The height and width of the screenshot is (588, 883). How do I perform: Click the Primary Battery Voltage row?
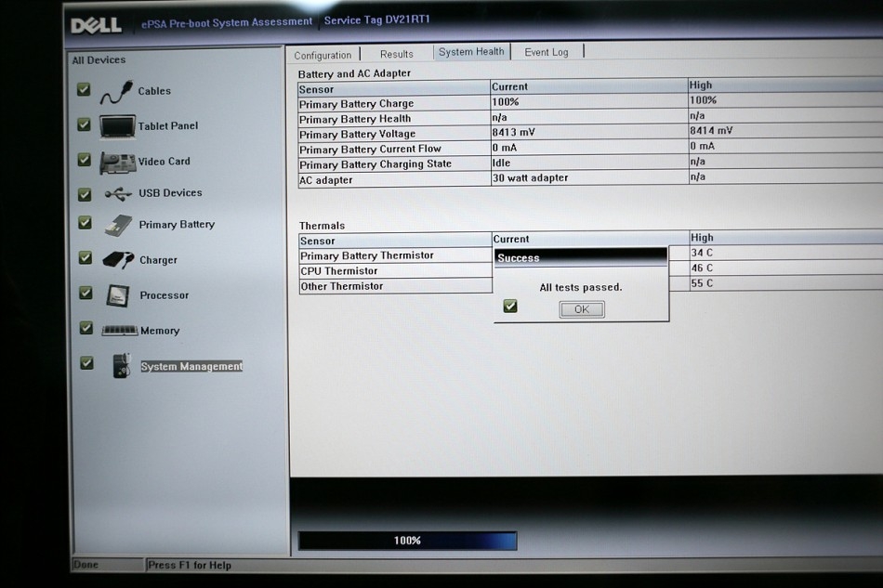coord(590,133)
